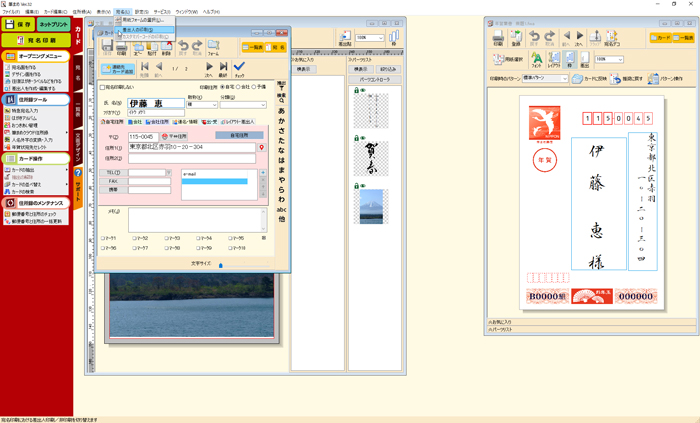This screenshot has height=423, width=700.
Task: Open the preview zoom 100% dropdown
Action: click(618, 59)
